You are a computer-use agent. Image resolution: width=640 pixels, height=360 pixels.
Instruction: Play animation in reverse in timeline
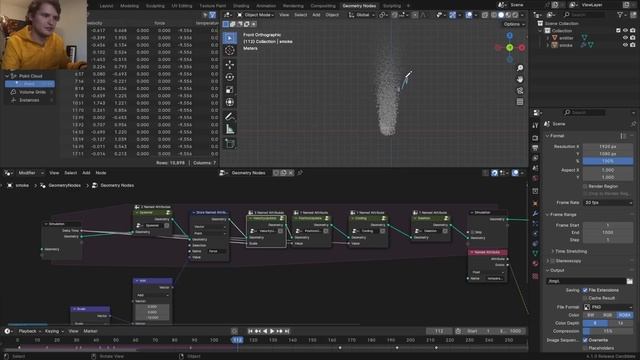pyautogui.click(x=265, y=331)
